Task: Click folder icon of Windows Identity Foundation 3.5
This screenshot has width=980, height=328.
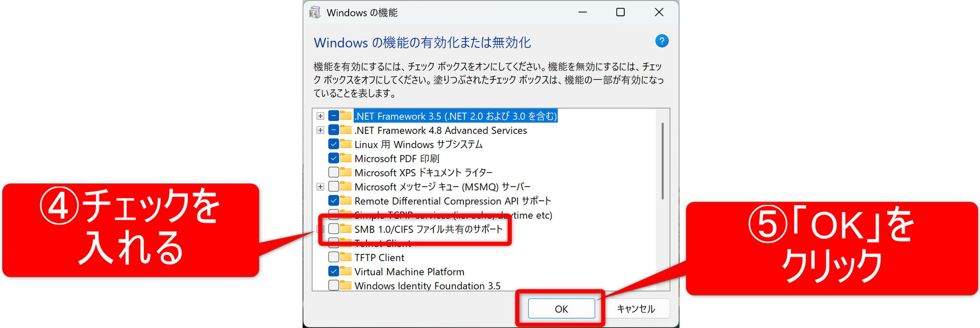Action: pyautogui.click(x=346, y=285)
